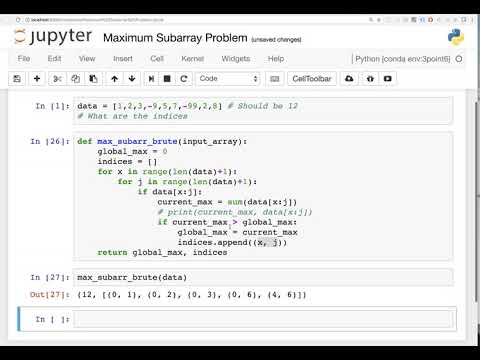Move selected cell up arrow

click(x=115, y=79)
